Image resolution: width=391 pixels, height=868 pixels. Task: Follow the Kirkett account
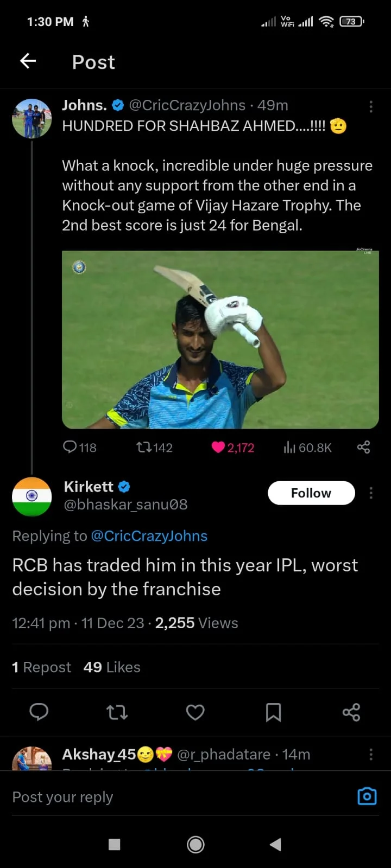311,493
